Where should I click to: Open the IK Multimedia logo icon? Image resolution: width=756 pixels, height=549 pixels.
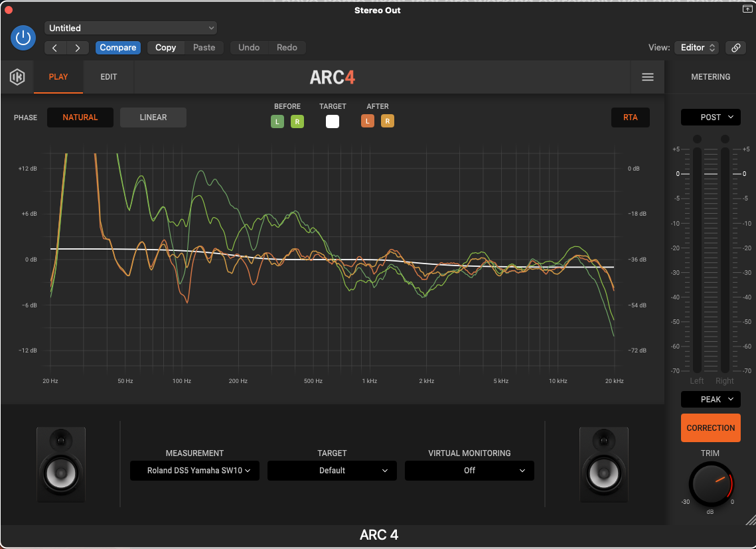click(17, 77)
